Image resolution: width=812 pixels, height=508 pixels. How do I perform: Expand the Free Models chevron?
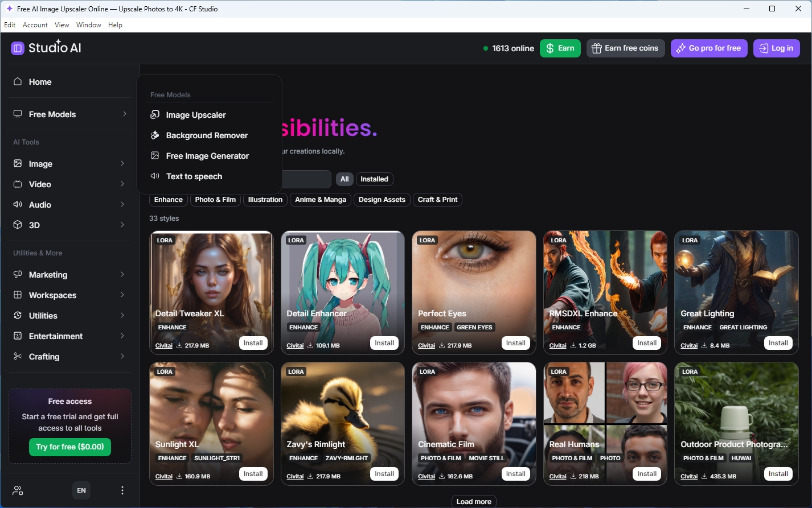[x=124, y=114]
